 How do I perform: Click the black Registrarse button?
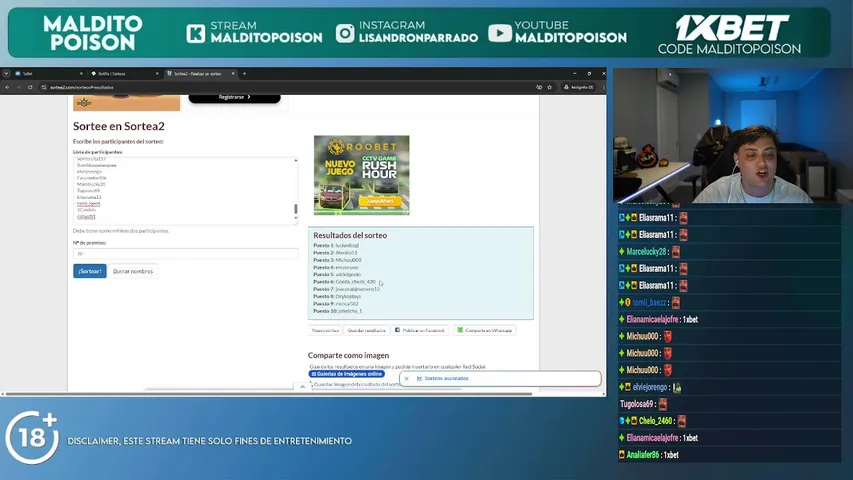[x=234, y=97]
